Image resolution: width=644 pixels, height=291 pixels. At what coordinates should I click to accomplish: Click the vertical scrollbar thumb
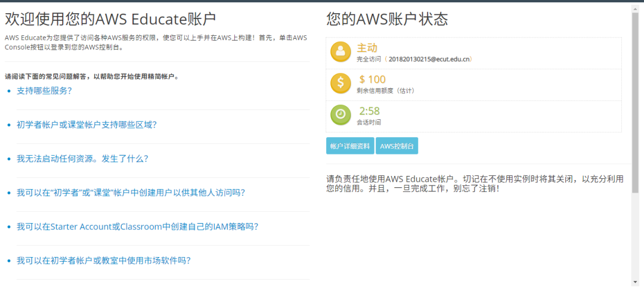[x=636, y=103]
